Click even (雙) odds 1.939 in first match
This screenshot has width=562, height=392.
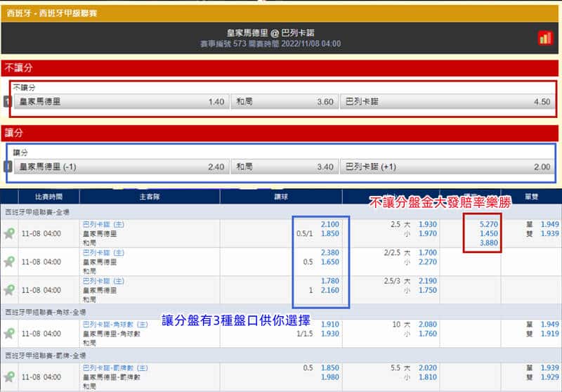tap(549, 234)
